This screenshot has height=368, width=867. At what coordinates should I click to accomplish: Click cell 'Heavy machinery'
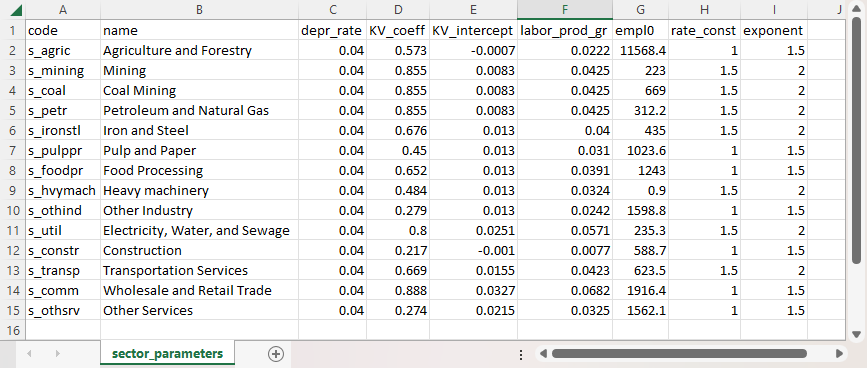tap(200, 190)
